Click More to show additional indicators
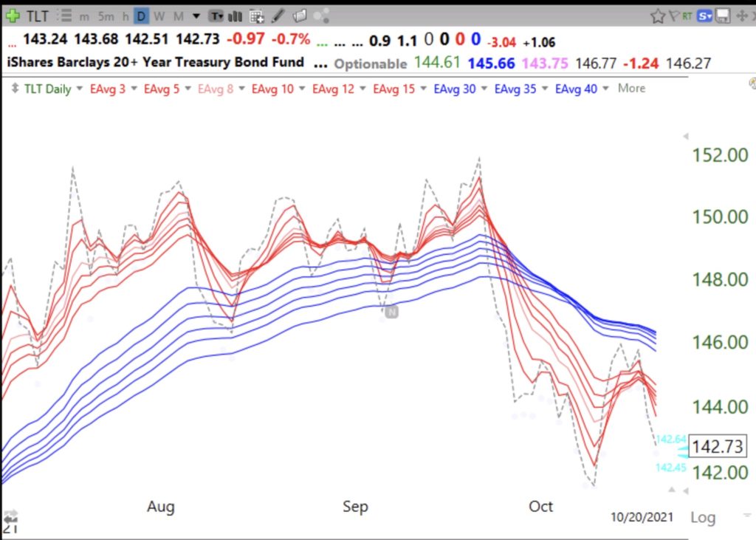The height and width of the screenshot is (540, 756). point(631,88)
